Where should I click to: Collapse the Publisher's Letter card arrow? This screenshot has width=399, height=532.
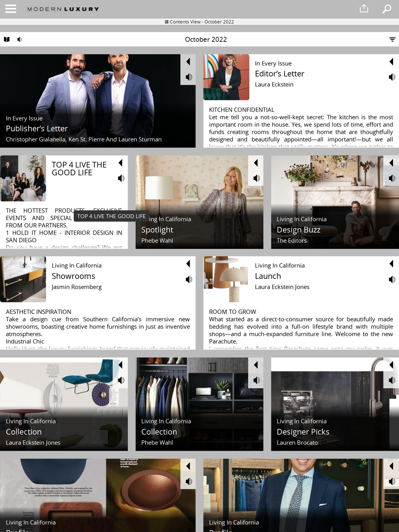pos(188,62)
